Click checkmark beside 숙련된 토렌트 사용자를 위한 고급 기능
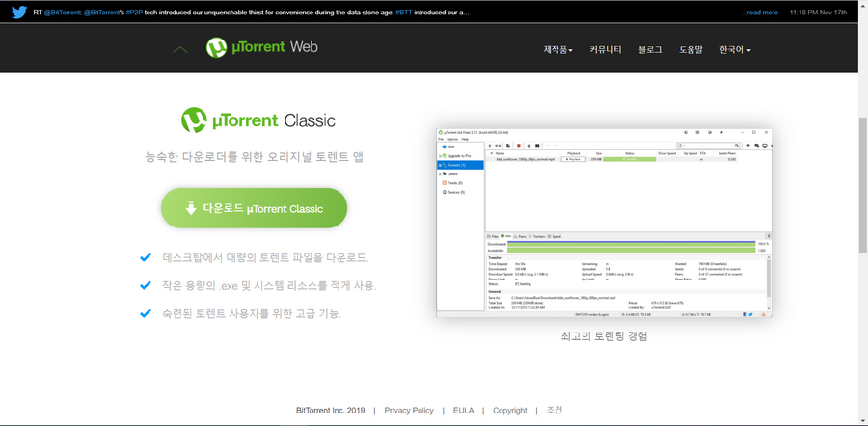Screen dimensions: 868x426 [146, 313]
